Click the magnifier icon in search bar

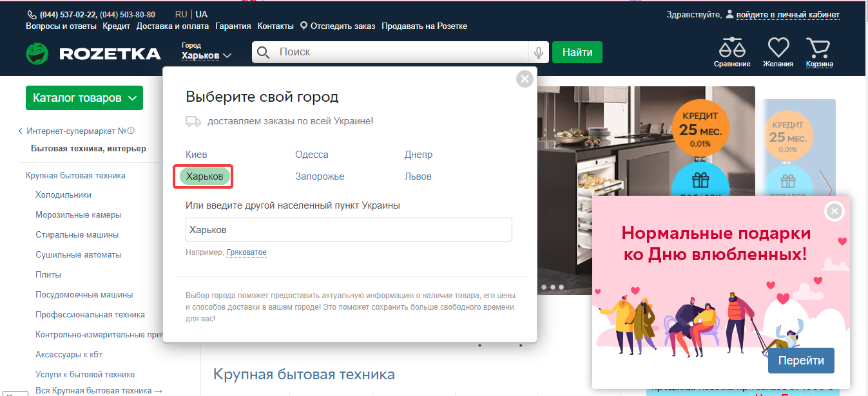(263, 52)
